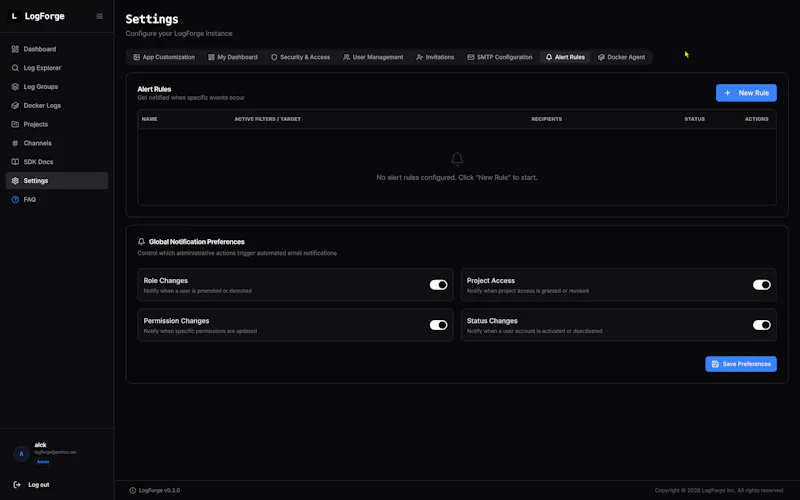
Task: Click the App Customization tab icon
Action: click(136, 57)
